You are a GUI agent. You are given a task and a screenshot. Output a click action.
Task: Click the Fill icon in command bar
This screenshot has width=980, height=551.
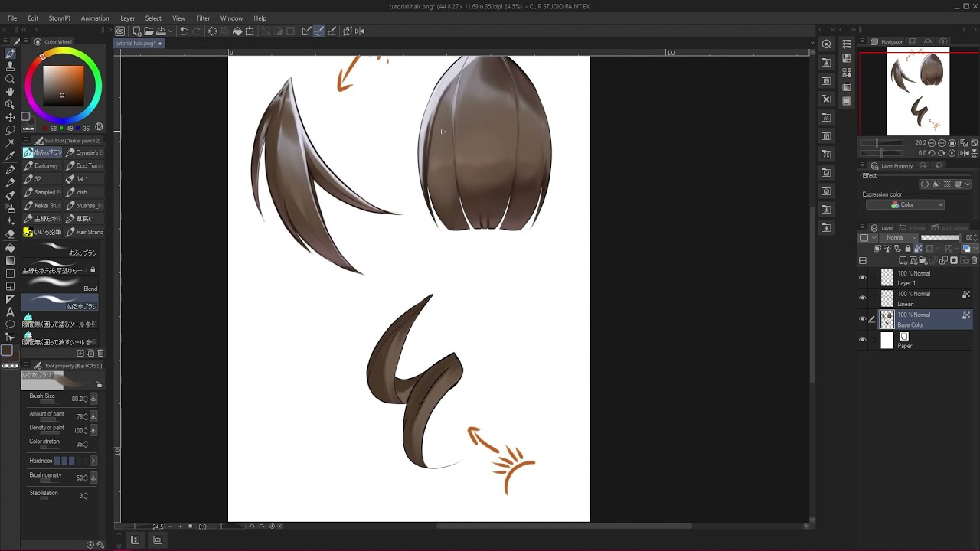pyautogui.click(x=237, y=31)
